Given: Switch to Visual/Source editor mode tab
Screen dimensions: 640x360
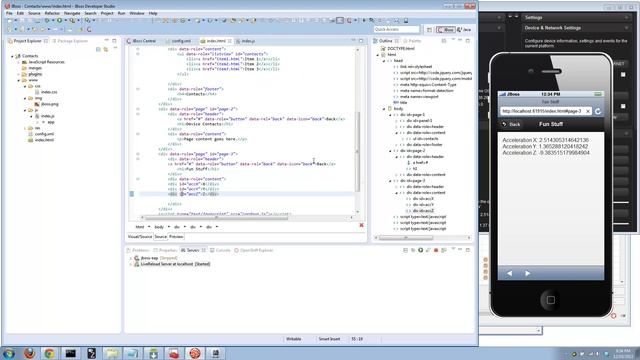Looking at the screenshot, I should pos(140,237).
